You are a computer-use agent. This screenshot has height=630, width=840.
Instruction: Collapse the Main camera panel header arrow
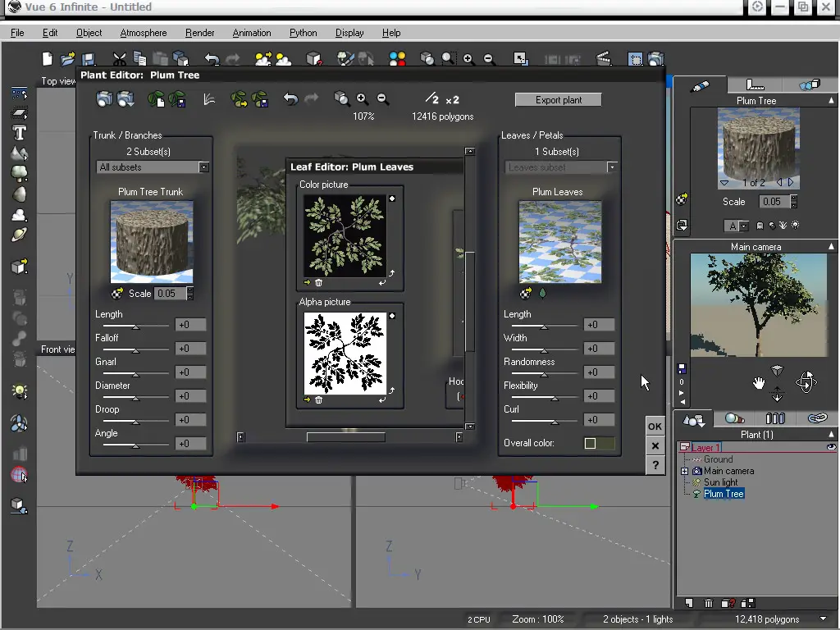coord(830,246)
